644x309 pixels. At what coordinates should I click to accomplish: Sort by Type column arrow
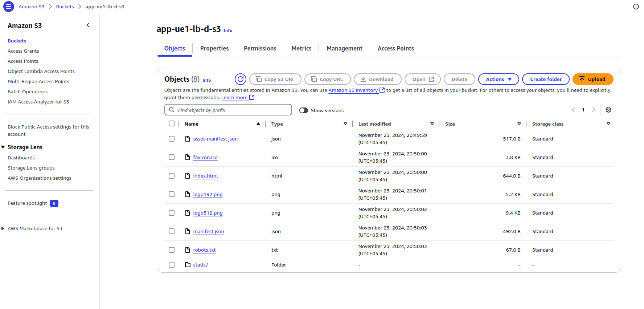[345, 124]
